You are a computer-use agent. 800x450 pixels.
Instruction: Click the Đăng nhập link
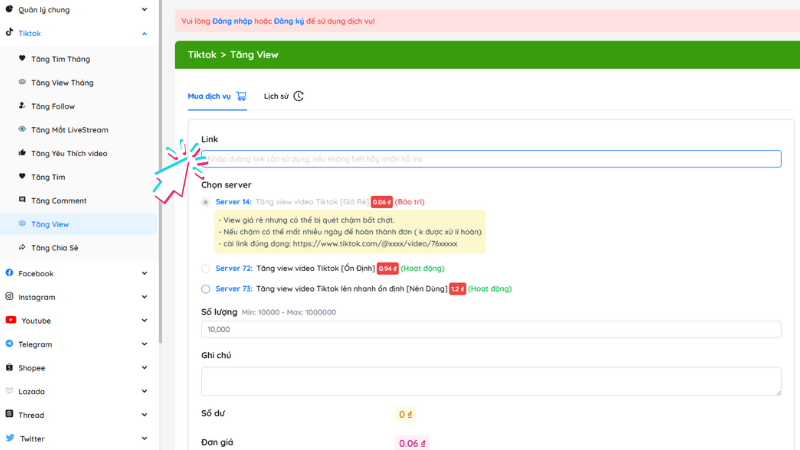pos(232,21)
